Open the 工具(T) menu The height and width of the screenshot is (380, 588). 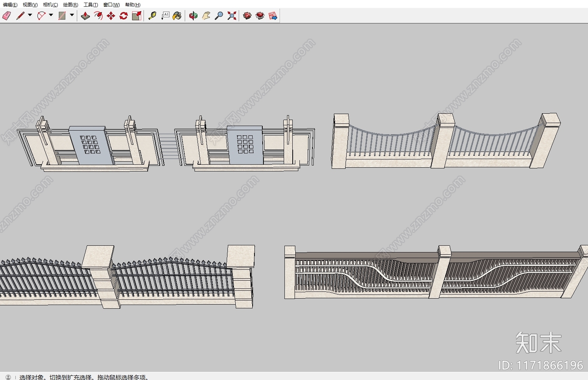click(91, 5)
